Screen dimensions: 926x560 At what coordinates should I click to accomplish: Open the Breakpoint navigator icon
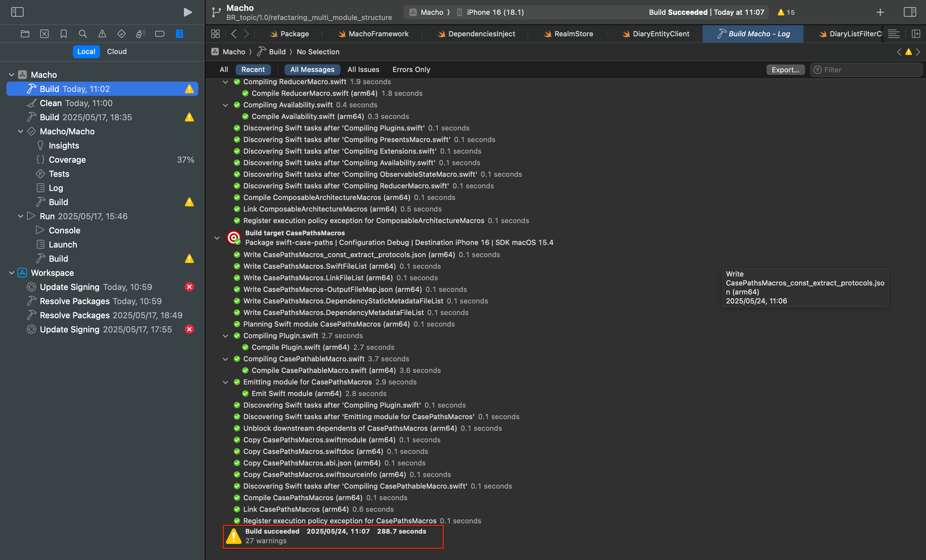[160, 34]
